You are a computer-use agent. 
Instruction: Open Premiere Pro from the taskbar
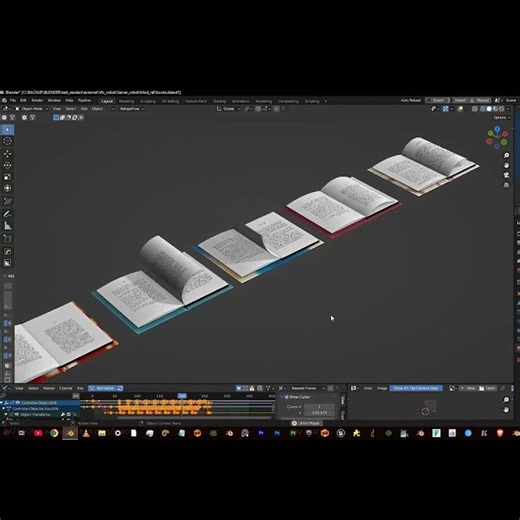tap(261, 433)
